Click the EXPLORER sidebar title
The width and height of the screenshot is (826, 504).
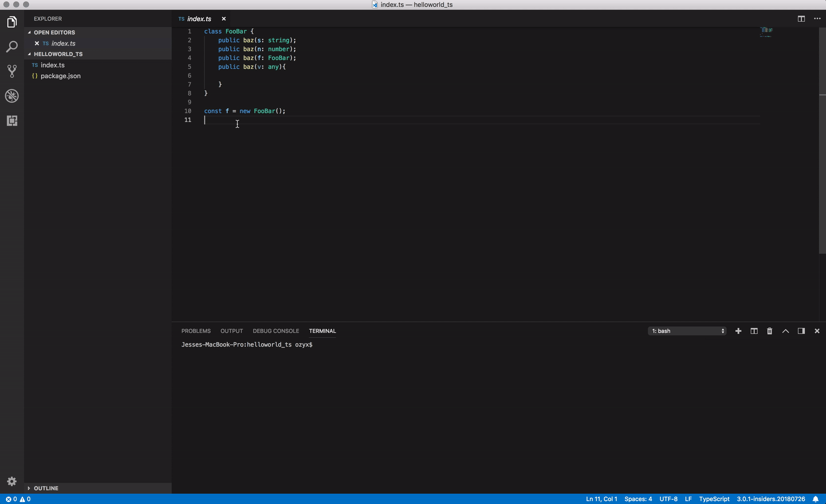[x=48, y=19]
